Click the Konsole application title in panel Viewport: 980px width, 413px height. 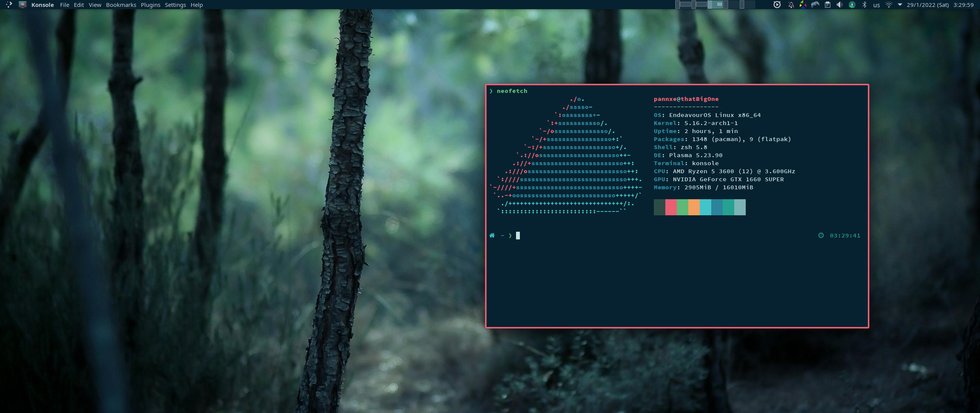[42, 5]
